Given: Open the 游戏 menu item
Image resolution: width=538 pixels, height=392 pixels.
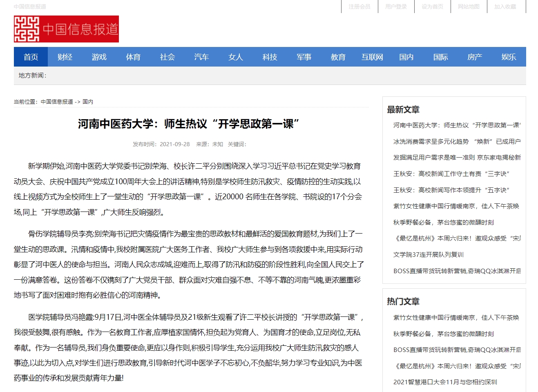Looking at the screenshot, I should point(99,57).
